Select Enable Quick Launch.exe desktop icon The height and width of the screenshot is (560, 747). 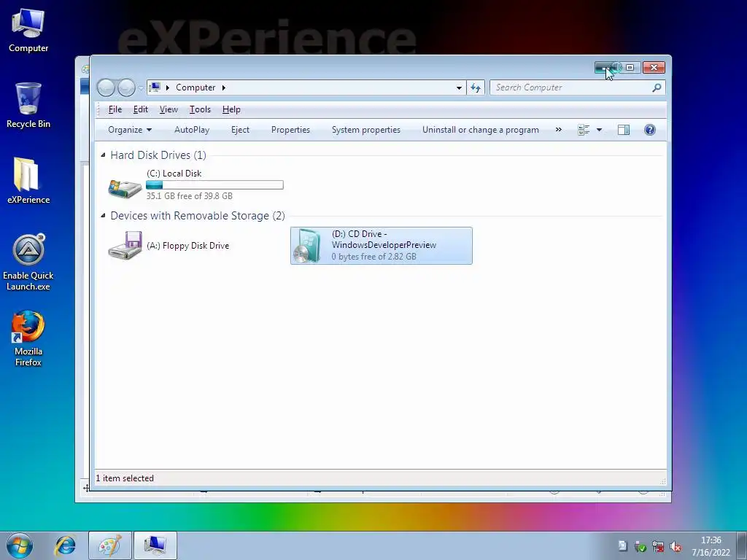point(28,262)
